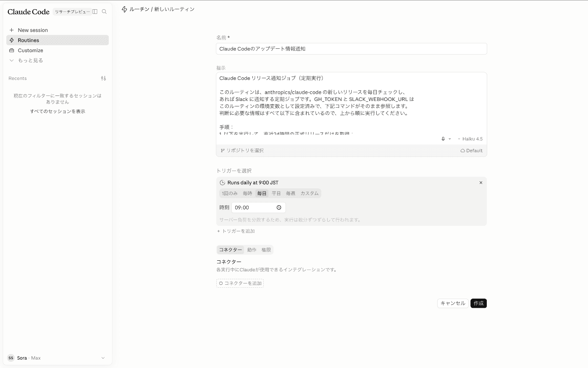Switch to the コネクター tab

tap(231, 250)
